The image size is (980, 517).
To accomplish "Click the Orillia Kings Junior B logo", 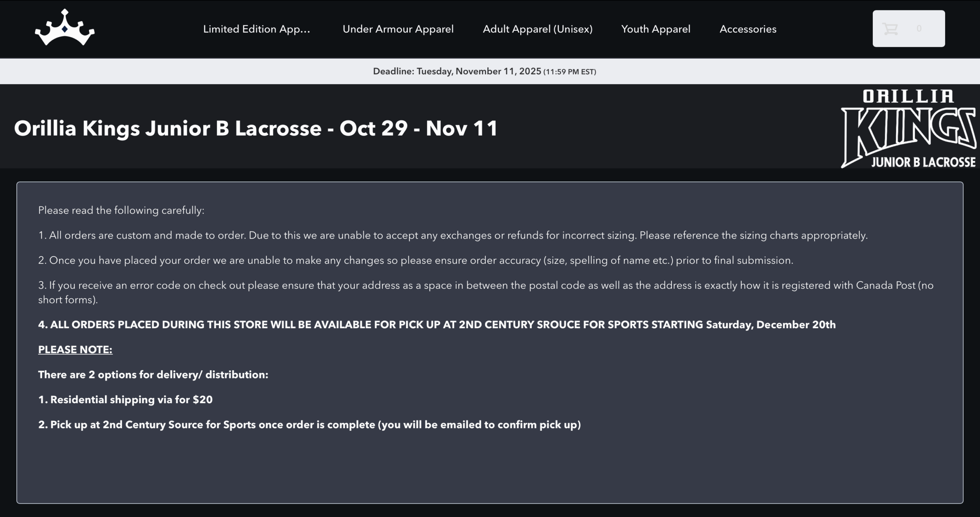I will tap(908, 129).
